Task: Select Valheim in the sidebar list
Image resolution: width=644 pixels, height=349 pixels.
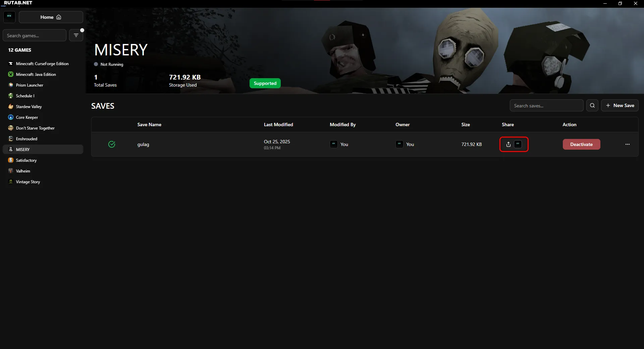Action: click(x=23, y=171)
